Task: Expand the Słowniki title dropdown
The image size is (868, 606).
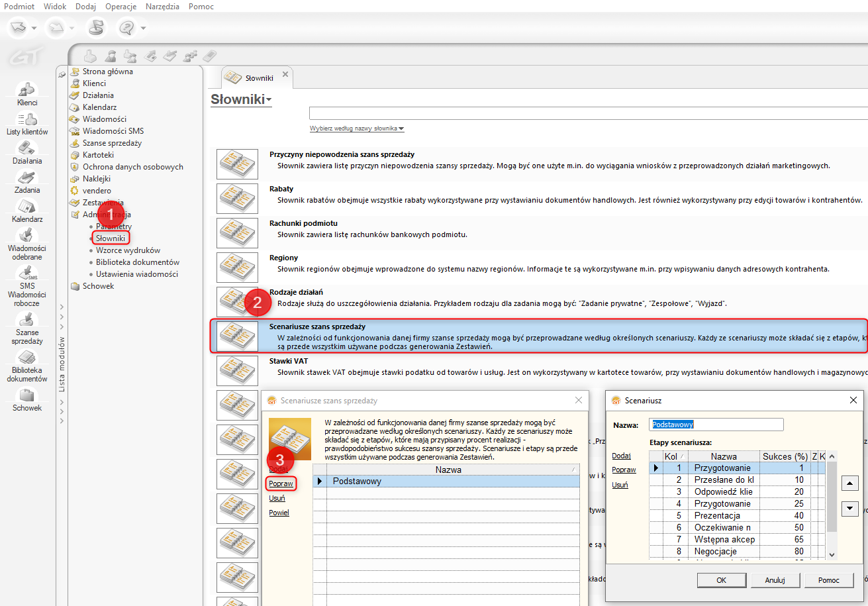Action: point(241,100)
